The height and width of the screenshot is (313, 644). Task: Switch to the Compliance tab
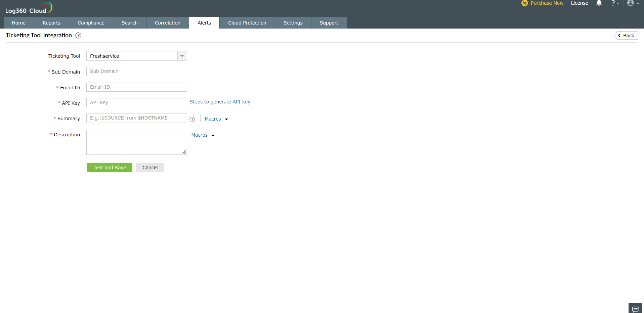click(91, 23)
